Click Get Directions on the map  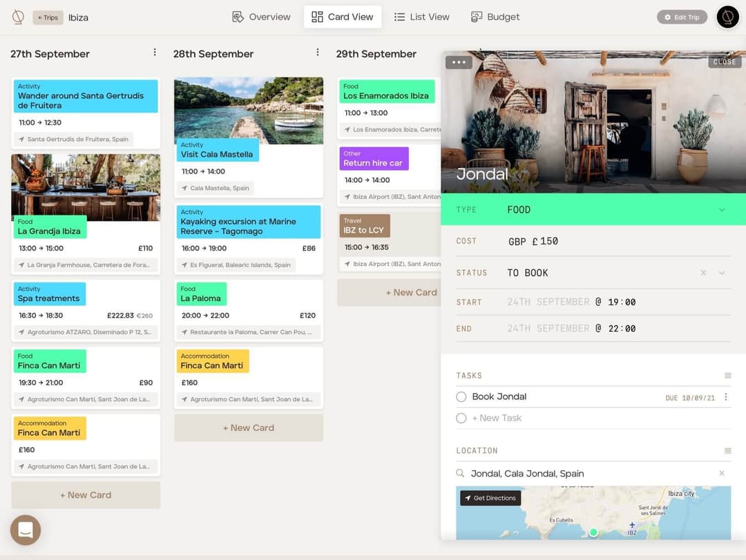click(x=490, y=498)
